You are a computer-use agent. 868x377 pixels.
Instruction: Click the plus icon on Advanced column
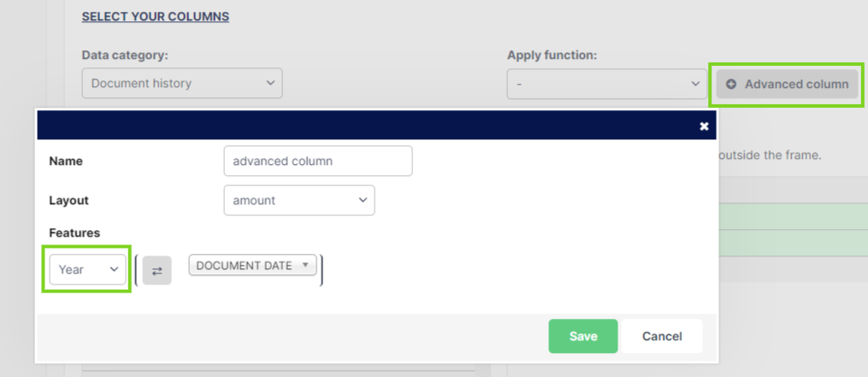pyautogui.click(x=730, y=84)
